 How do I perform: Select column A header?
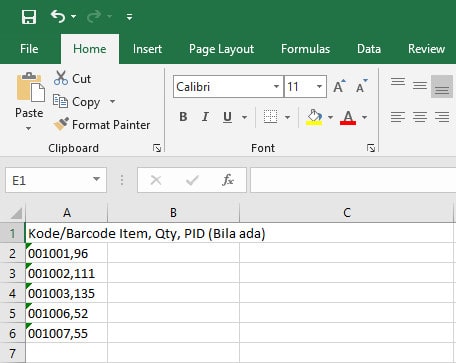pyautogui.click(x=67, y=213)
